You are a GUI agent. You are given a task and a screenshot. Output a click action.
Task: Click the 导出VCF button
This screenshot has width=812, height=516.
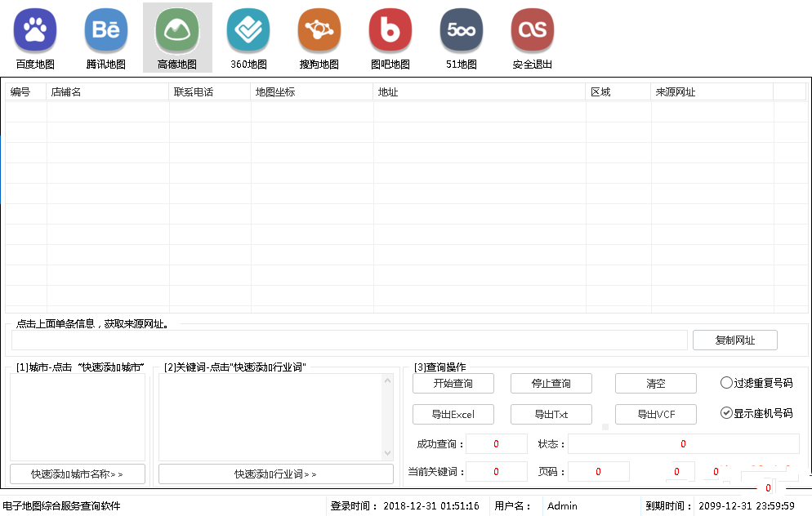656,414
